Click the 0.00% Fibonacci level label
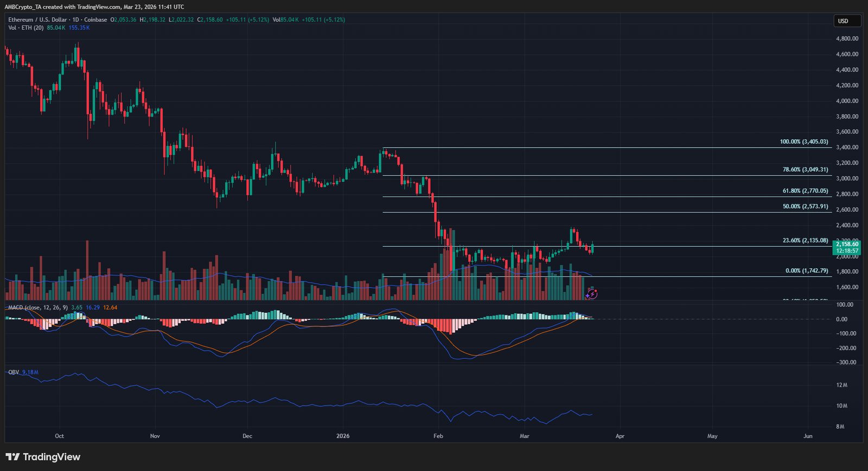 (x=807, y=270)
